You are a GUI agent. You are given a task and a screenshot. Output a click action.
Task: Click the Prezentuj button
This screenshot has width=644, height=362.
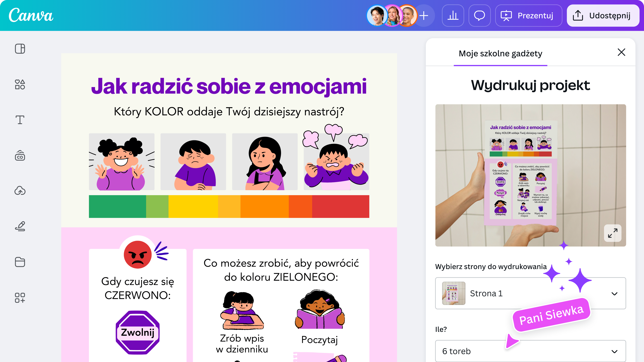point(528,16)
